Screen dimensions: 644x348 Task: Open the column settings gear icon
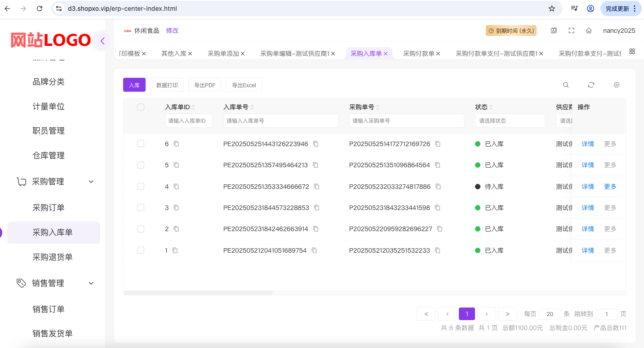click(x=616, y=85)
